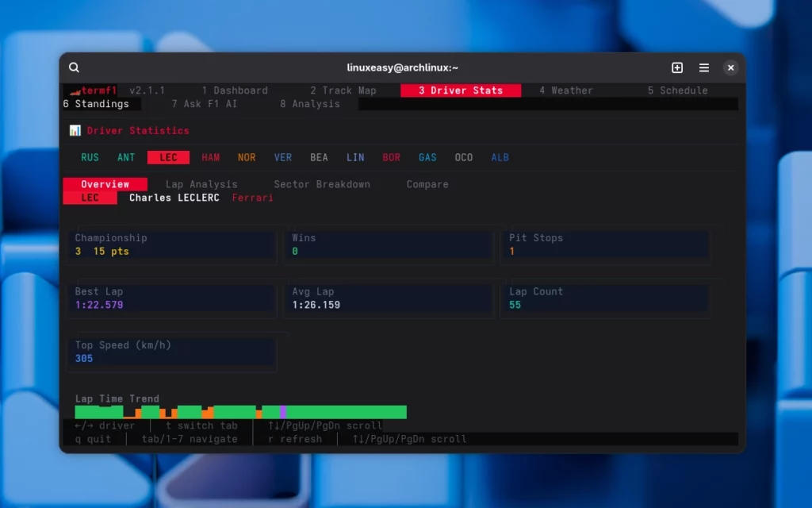
Task: Open search using the magnifier icon
Action: pos(74,67)
